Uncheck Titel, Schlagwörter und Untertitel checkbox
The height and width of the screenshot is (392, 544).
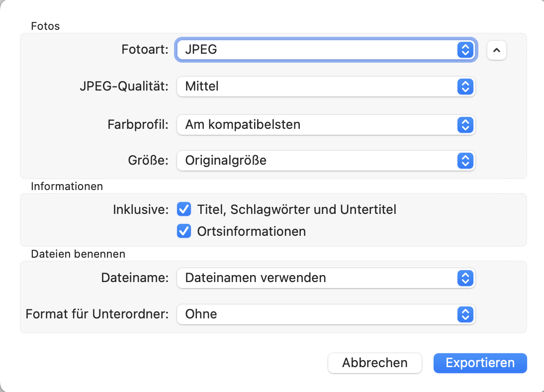click(184, 210)
